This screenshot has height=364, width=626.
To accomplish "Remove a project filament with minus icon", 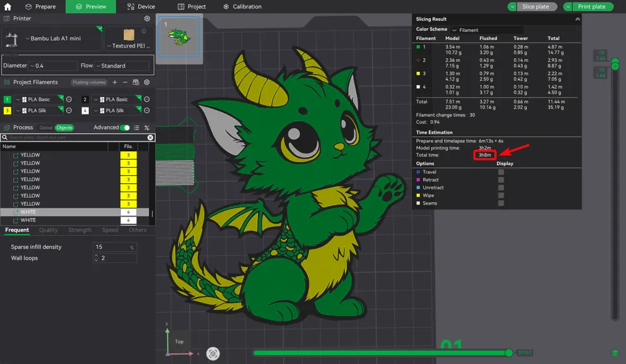I will 125,82.
